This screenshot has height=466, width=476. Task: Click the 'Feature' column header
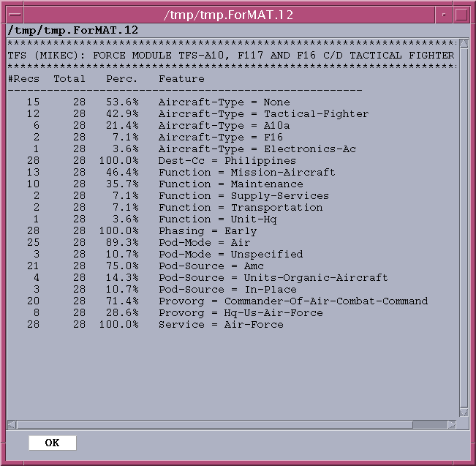click(x=181, y=79)
